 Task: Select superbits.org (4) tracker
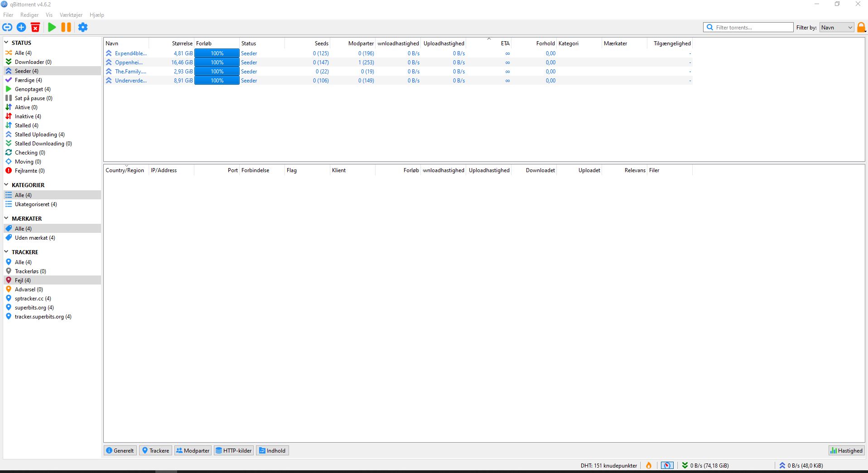(52, 308)
